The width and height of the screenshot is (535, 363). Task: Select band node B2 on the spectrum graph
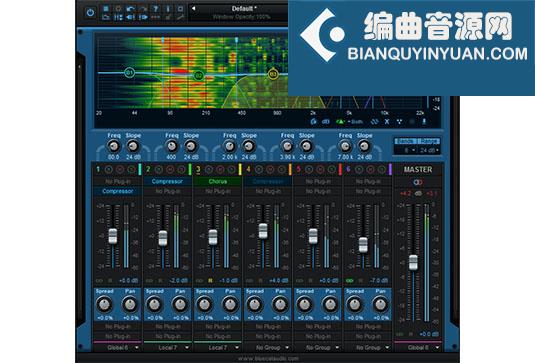199,75
